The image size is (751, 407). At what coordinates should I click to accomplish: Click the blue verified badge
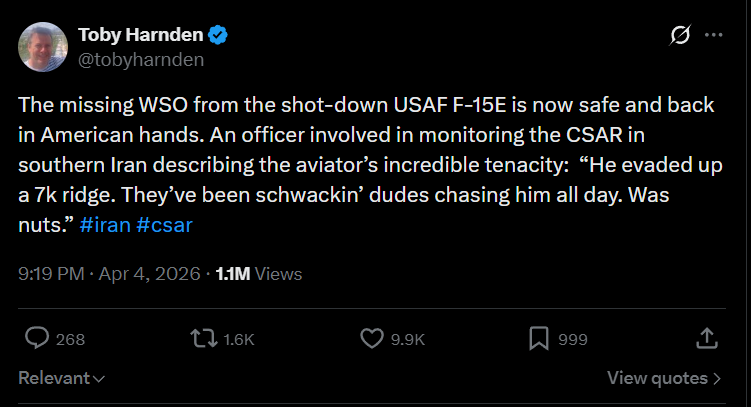218,35
